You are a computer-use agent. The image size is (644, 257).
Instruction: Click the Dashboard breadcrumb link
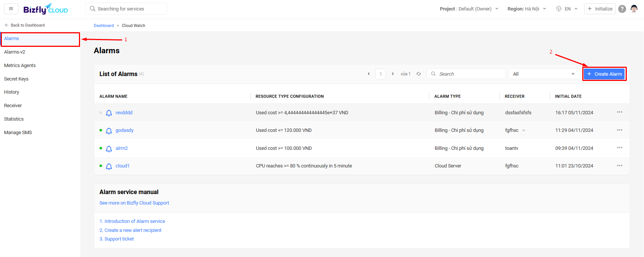click(104, 25)
